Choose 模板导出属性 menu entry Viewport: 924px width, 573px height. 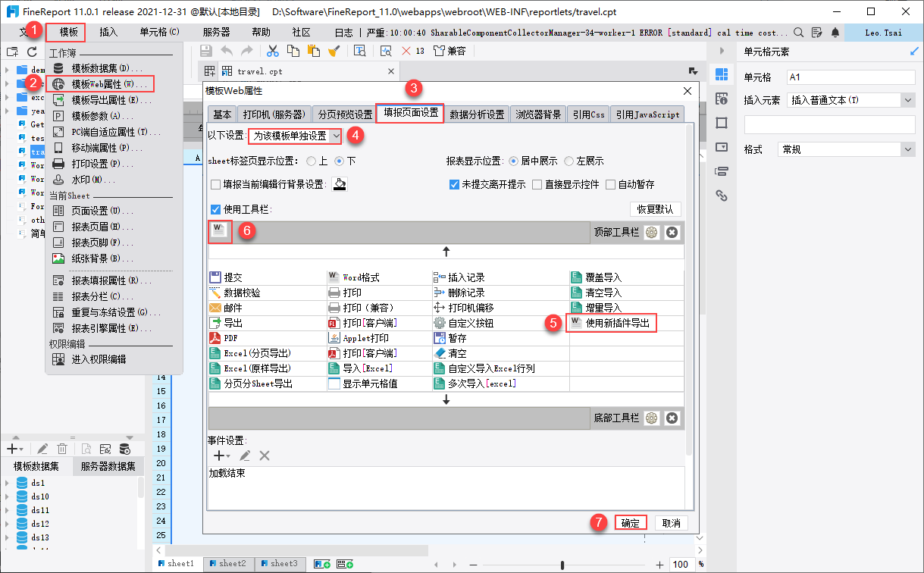(x=111, y=100)
